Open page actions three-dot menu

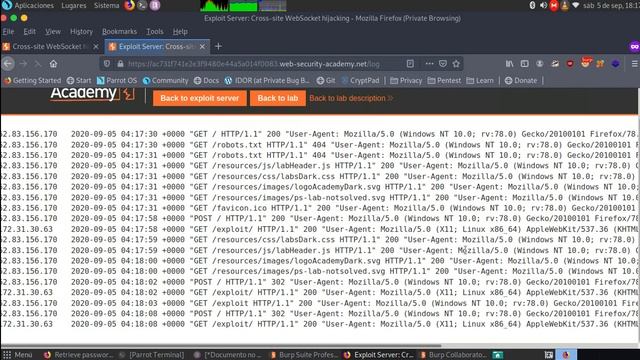click(x=429, y=64)
